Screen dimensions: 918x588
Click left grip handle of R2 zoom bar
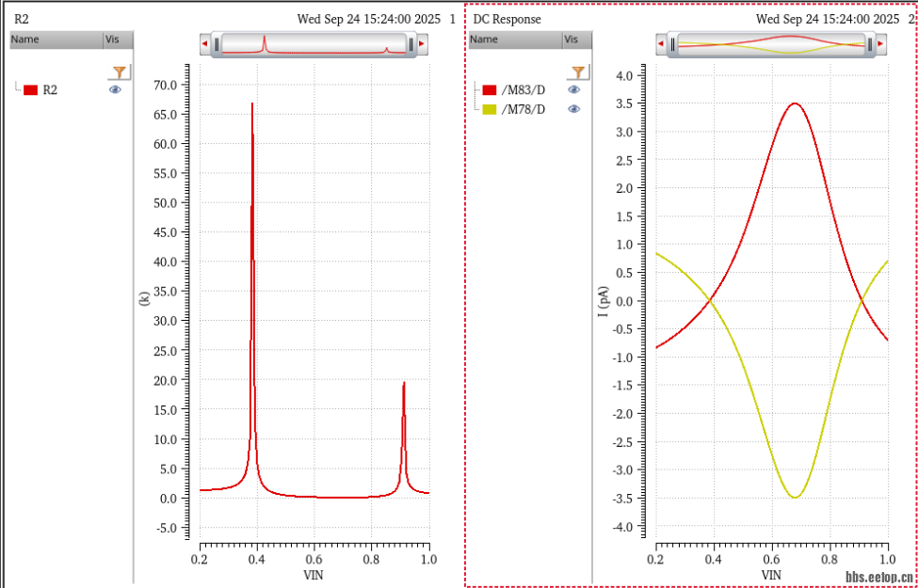(x=217, y=43)
